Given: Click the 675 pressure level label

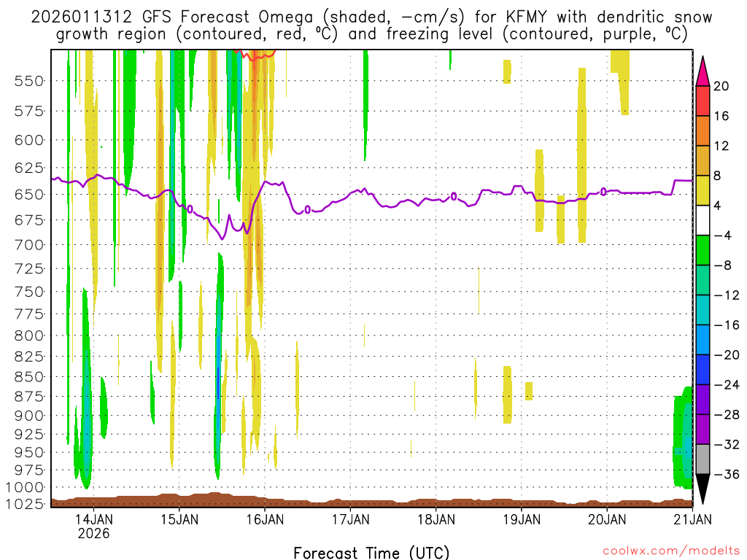Looking at the screenshot, I should pos(28,220).
